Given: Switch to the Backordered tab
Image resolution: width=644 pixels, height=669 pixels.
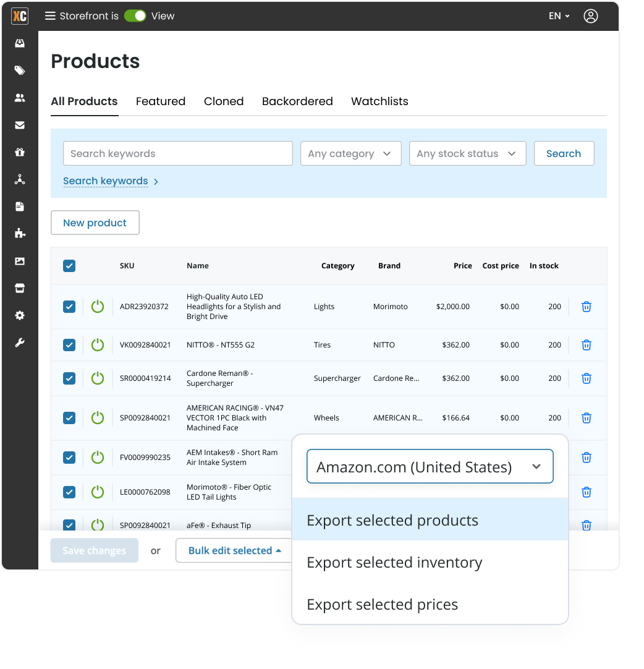Looking at the screenshot, I should (297, 101).
